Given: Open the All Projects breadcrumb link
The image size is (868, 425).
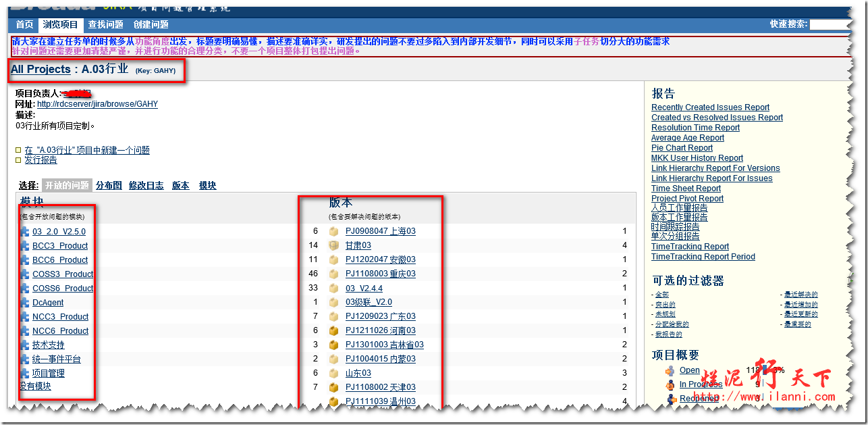Looking at the screenshot, I should [40, 70].
